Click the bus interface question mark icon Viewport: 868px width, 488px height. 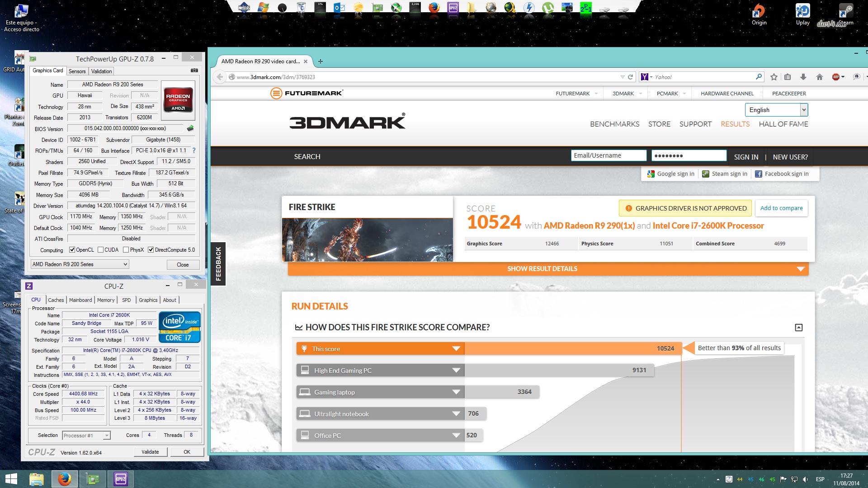click(x=194, y=150)
